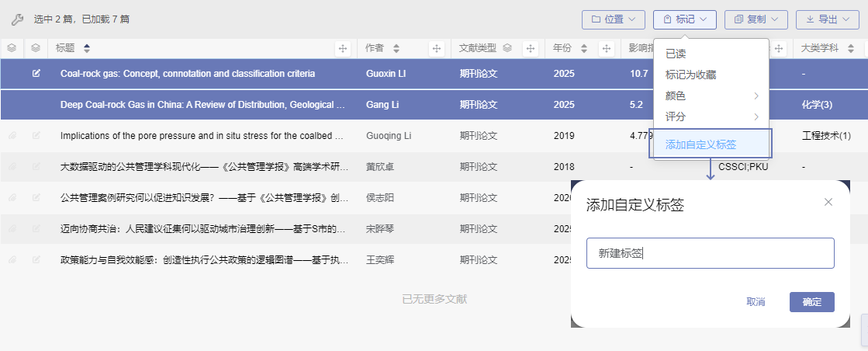Image resolution: width=868 pixels, height=351 pixels.
Task: Choose 标记为收藏 from the menu
Action: [x=711, y=75]
